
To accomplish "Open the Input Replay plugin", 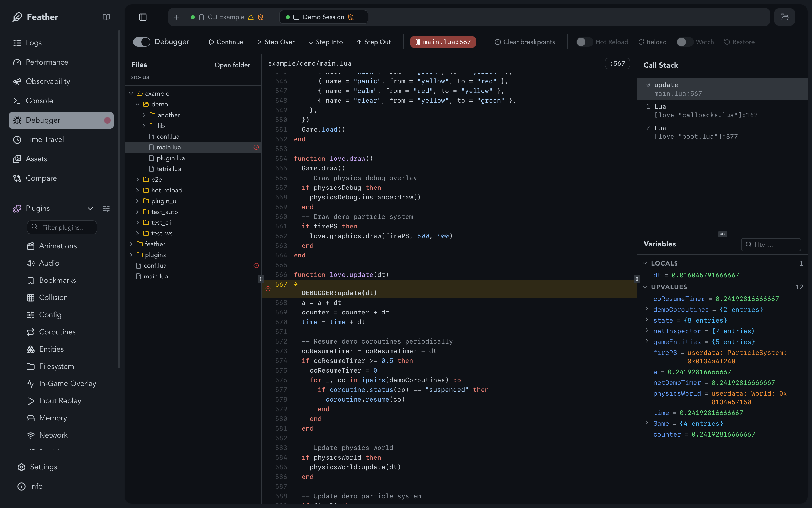I will pos(60,400).
